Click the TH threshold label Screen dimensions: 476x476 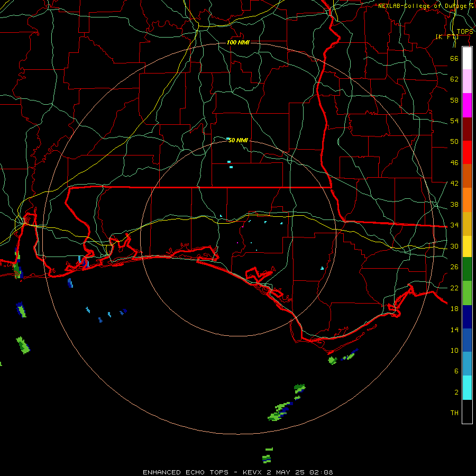click(x=454, y=413)
